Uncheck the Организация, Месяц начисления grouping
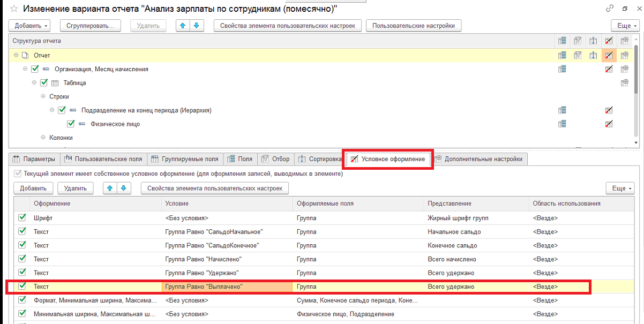 tap(35, 69)
